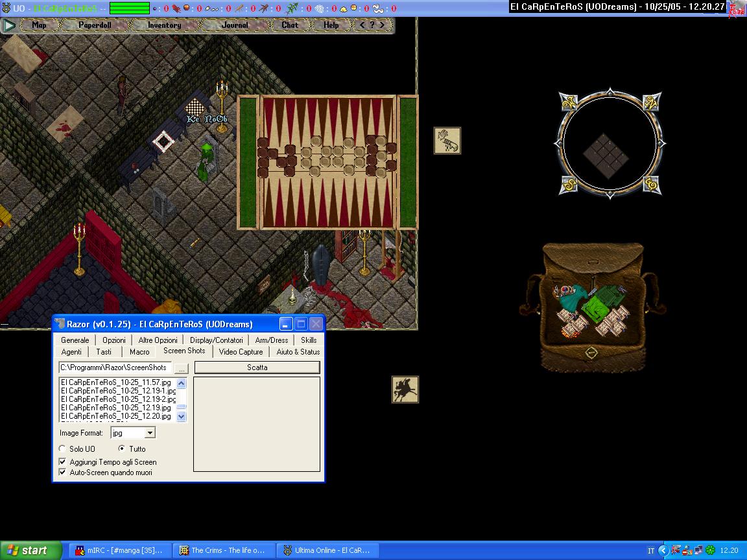Image resolution: width=747 pixels, height=560 pixels.
Task: Open the Chat menu
Action: 290,25
